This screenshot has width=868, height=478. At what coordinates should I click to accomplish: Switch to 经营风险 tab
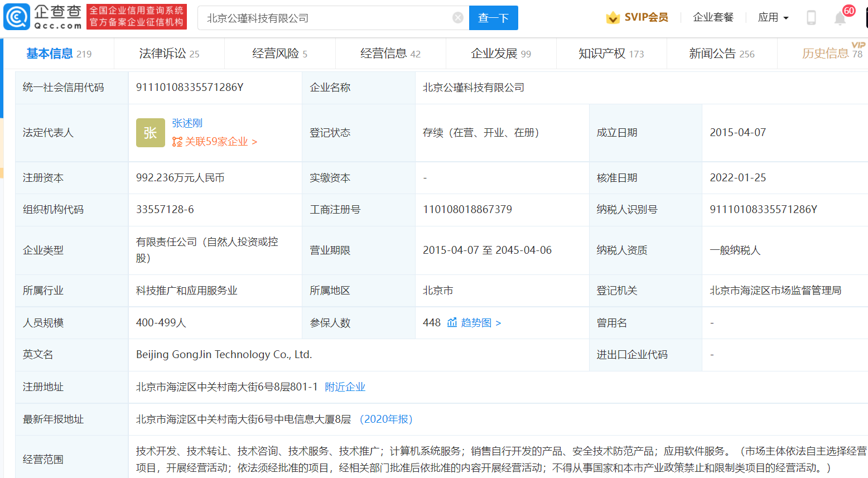pyautogui.click(x=279, y=54)
